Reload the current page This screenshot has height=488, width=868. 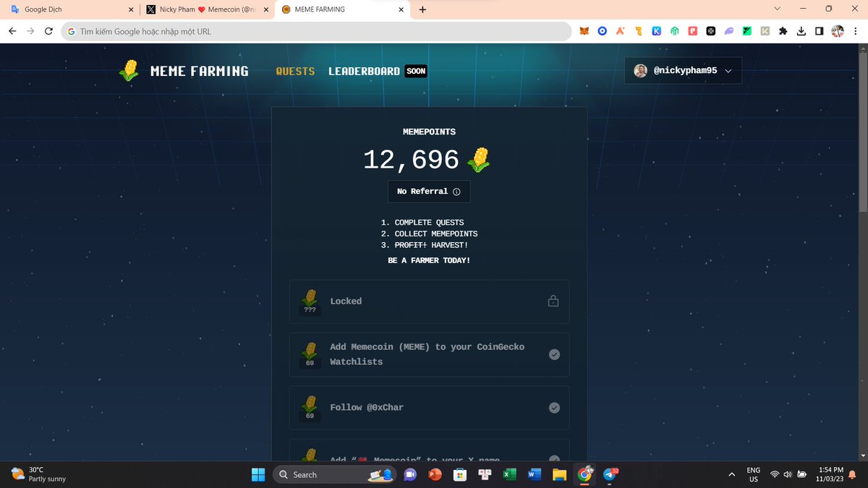coord(48,31)
